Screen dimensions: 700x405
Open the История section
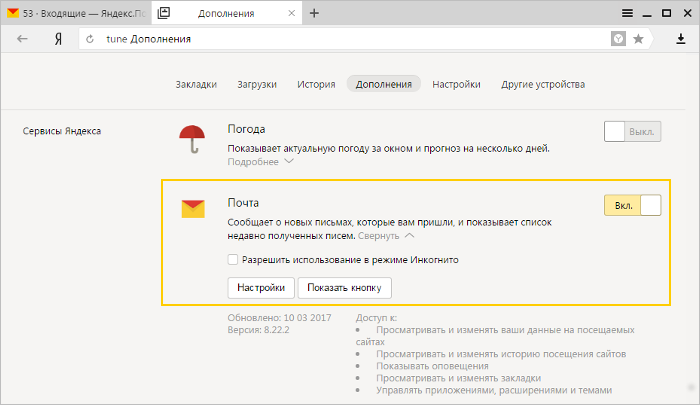(x=316, y=84)
